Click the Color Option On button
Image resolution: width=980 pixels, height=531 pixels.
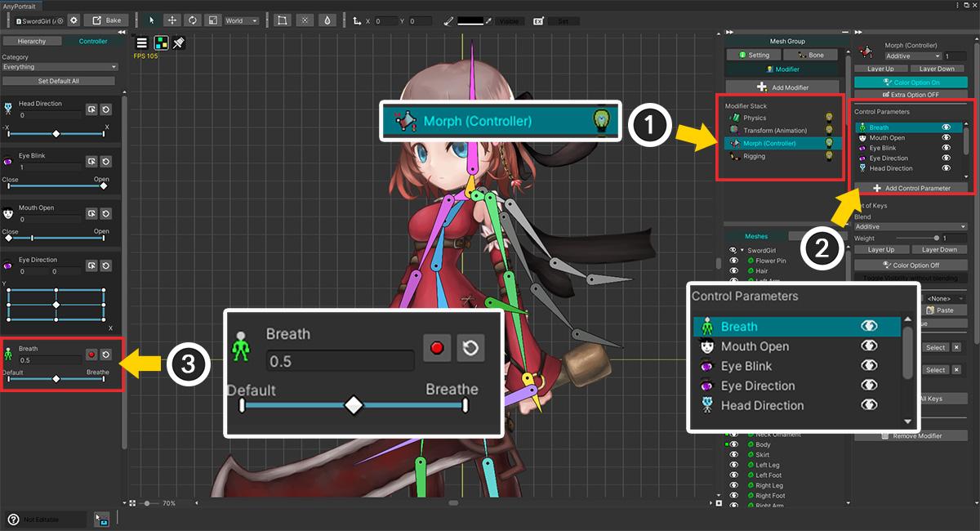click(911, 83)
